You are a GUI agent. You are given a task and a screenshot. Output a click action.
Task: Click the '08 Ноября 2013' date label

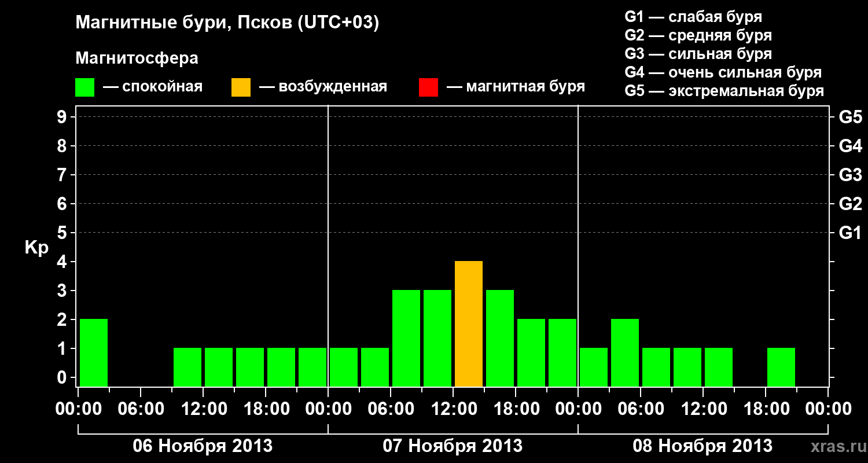703,446
